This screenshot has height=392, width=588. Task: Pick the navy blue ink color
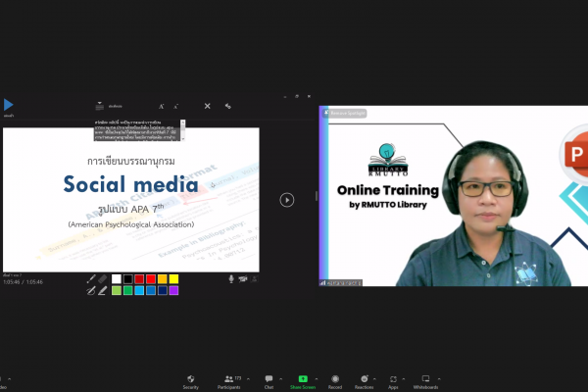[x=162, y=290]
